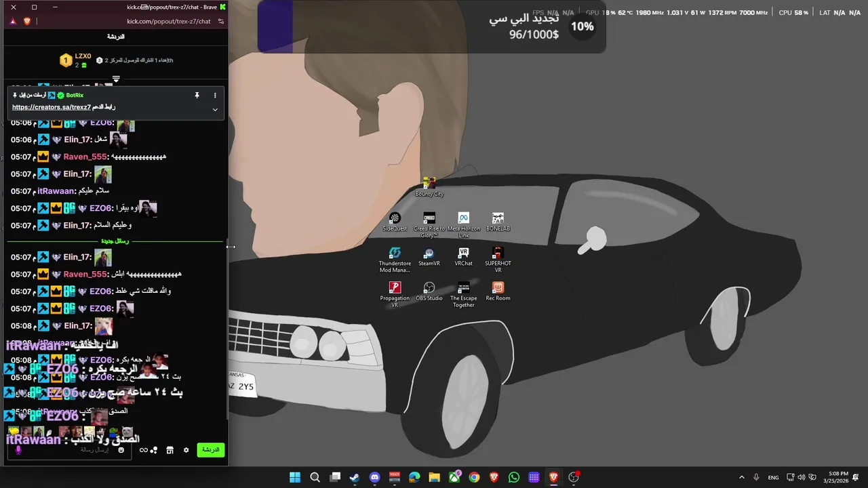Open Xbox app from the taskbar
868x488 pixels.
[x=454, y=477]
